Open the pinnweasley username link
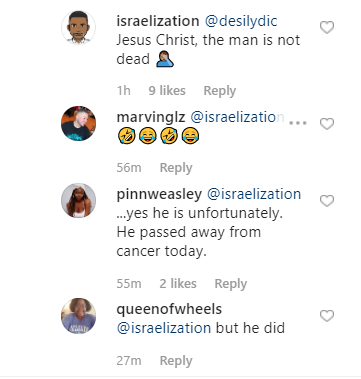 pos(159,194)
